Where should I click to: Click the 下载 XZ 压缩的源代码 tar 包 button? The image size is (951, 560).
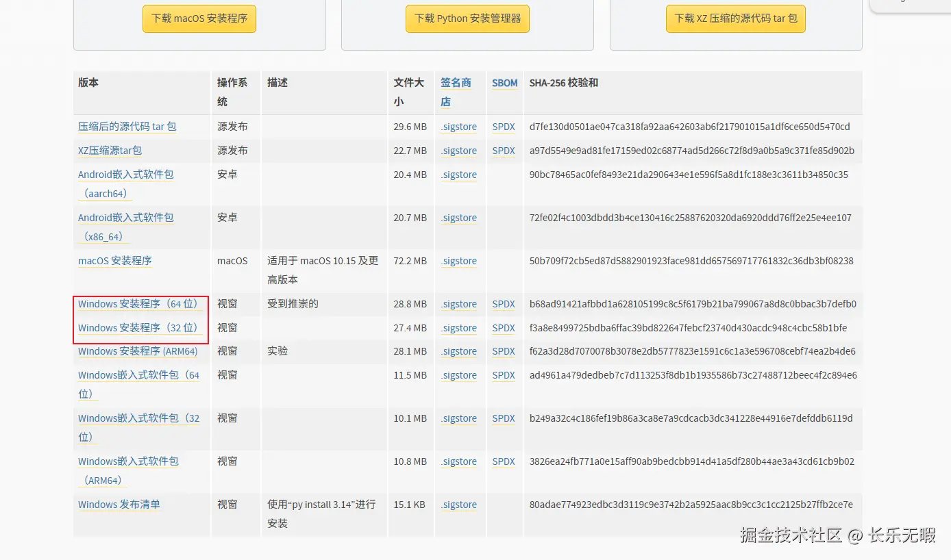pyautogui.click(x=736, y=18)
